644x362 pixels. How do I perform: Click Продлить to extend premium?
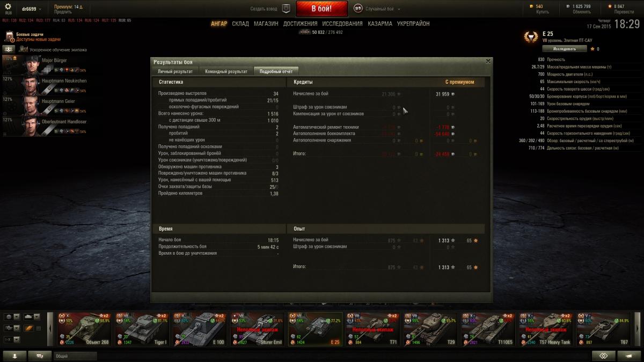coord(63,12)
